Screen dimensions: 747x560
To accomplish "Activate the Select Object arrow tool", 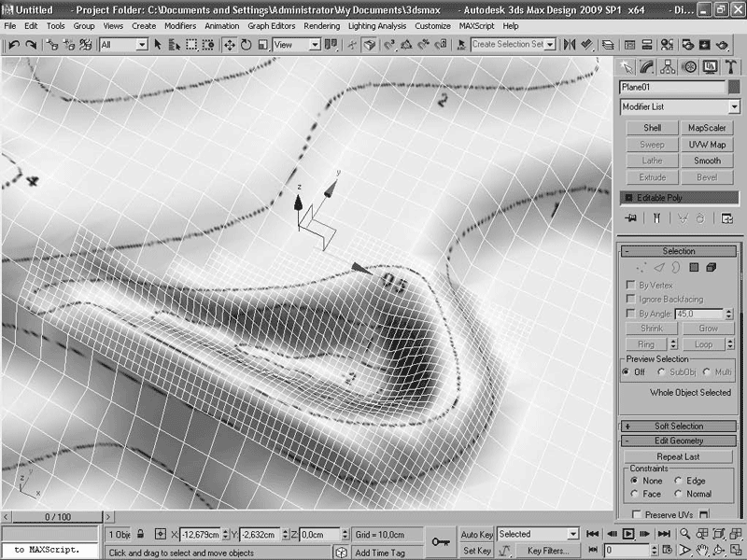I will tap(158, 45).
